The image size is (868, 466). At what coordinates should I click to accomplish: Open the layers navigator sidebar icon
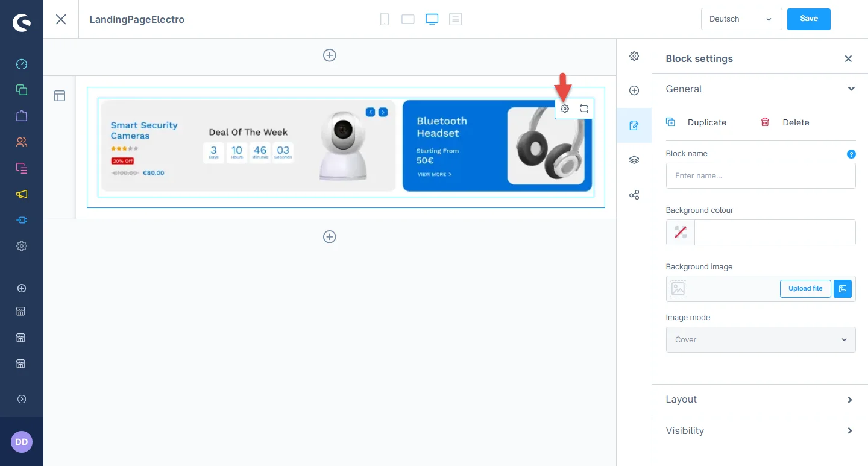634,160
